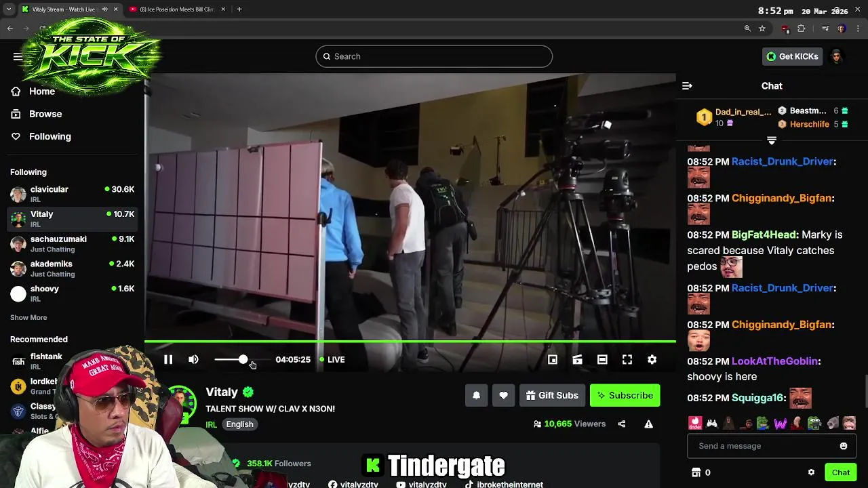Image resolution: width=868 pixels, height=488 pixels.
Task: Click the green stream progress bar
Action: (410, 342)
